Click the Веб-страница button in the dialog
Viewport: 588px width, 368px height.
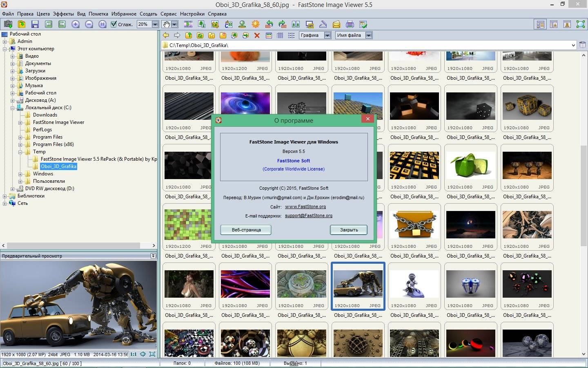tap(246, 230)
